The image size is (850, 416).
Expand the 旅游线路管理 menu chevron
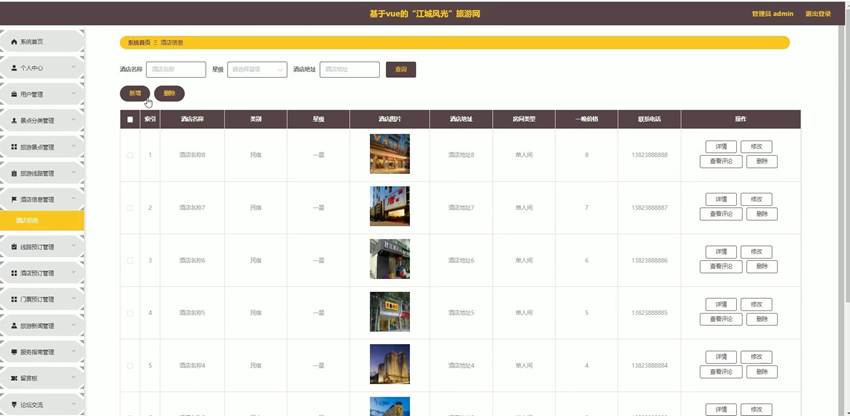[x=74, y=174]
